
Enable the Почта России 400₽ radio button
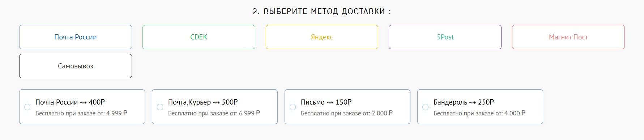coord(27,107)
